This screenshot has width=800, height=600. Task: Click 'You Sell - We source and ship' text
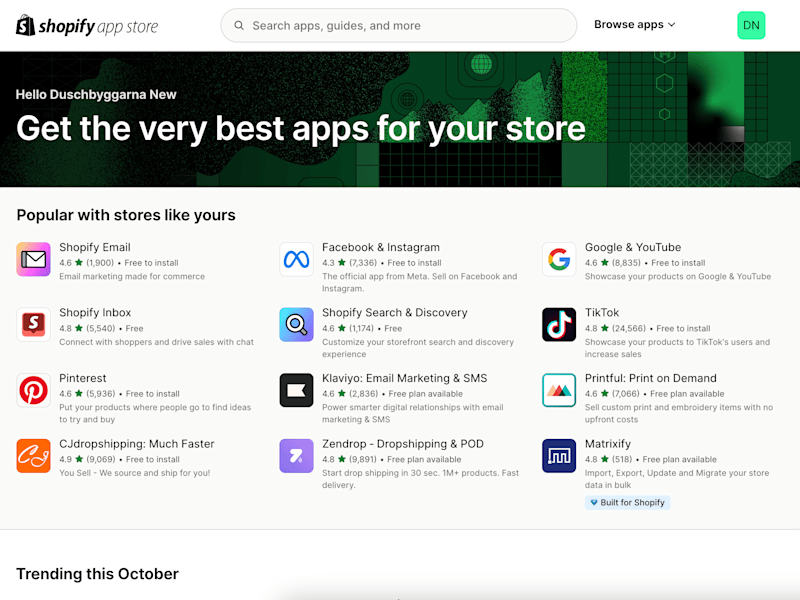pyautogui.click(x=134, y=473)
